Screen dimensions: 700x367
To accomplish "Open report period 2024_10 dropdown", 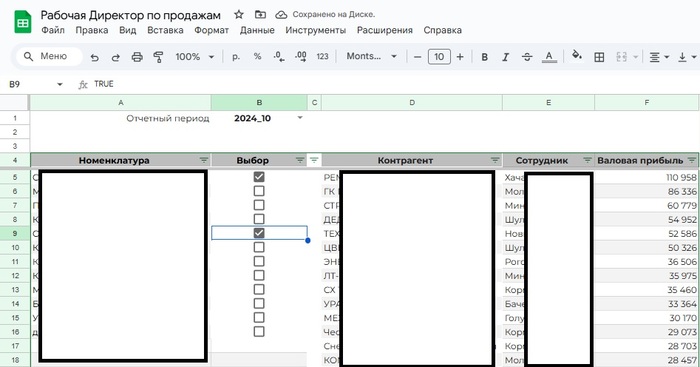I will 300,118.
